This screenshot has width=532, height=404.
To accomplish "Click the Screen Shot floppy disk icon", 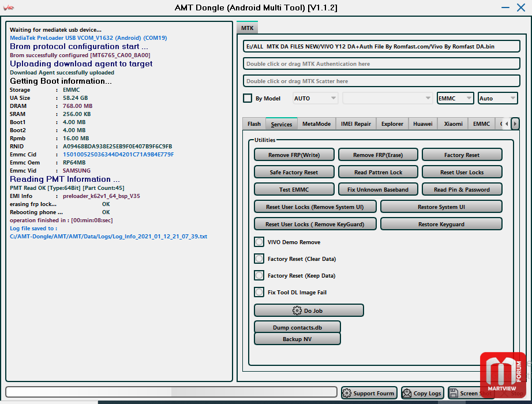I will [454, 393].
